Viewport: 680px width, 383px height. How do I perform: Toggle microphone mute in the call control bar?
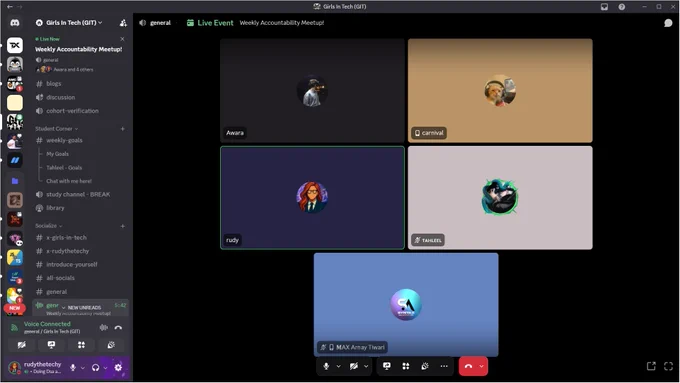point(326,366)
